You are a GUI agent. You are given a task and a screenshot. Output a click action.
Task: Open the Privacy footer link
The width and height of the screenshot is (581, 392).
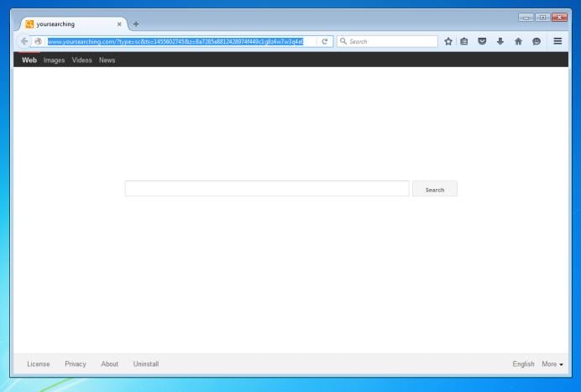[76, 363]
